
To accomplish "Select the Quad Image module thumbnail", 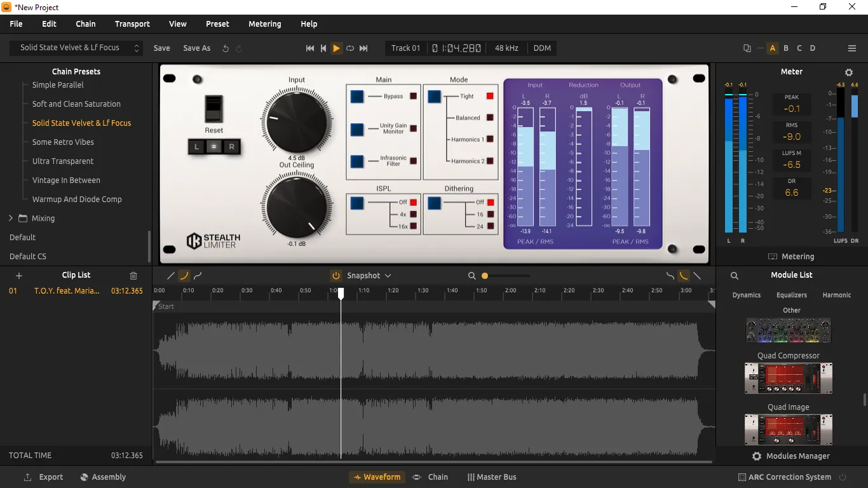I will coord(789,430).
